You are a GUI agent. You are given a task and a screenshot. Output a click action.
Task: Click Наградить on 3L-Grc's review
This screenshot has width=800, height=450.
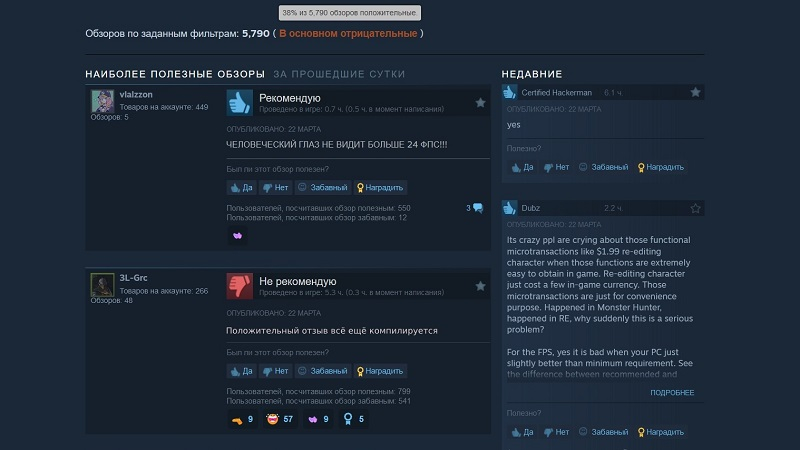coord(380,371)
